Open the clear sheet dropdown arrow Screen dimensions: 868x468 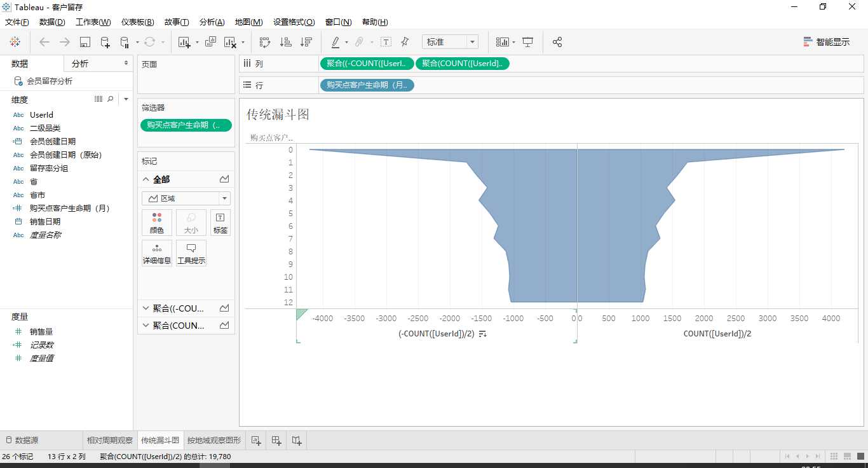tap(243, 43)
